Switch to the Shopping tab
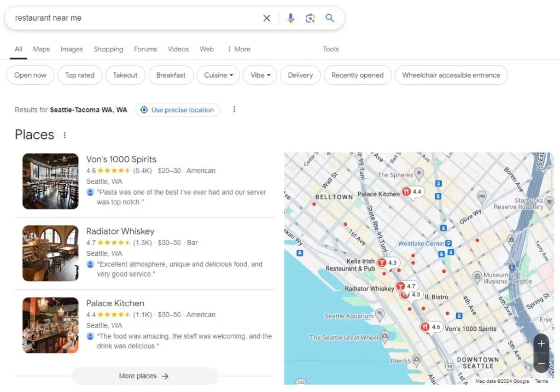 [109, 49]
